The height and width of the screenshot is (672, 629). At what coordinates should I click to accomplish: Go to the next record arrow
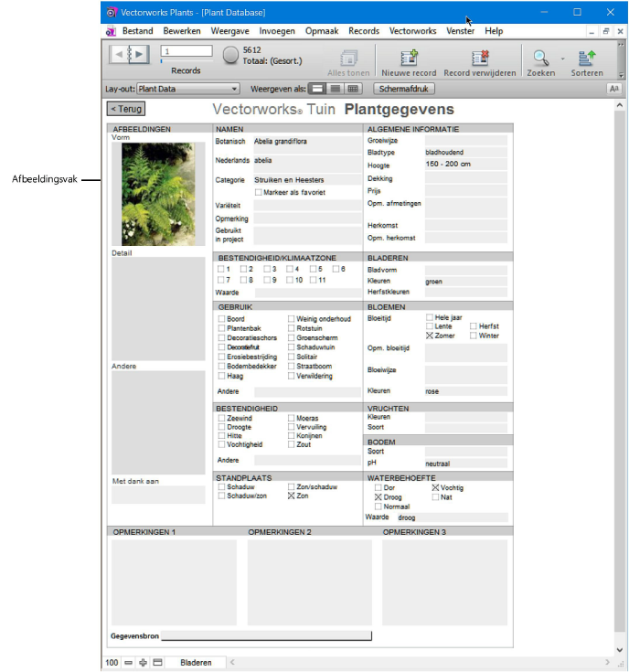pyautogui.click(x=138, y=54)
